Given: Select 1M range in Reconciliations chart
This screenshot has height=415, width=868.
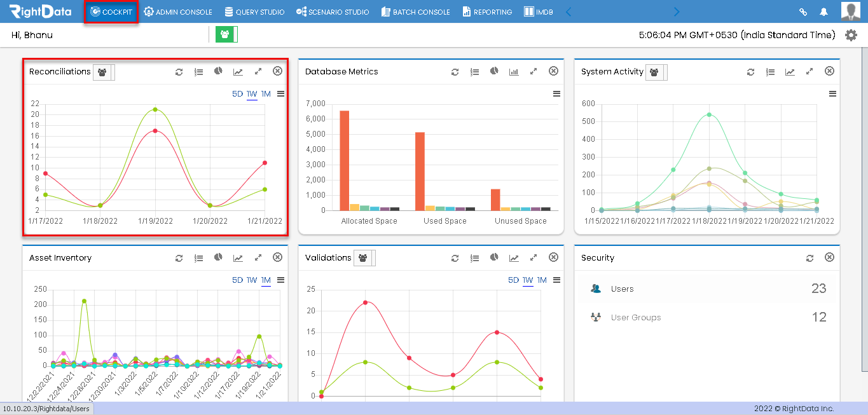Looking at the screenshot, I should (x=266, y=94).
